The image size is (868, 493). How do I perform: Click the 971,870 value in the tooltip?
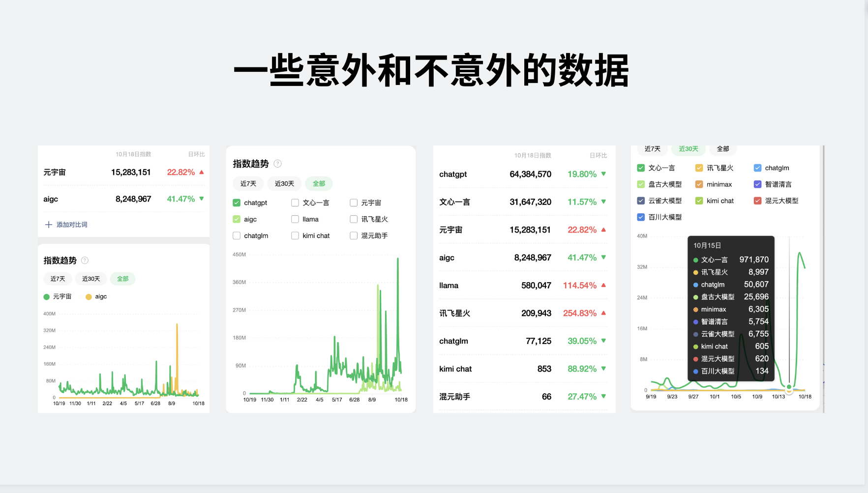coord(754,260)
